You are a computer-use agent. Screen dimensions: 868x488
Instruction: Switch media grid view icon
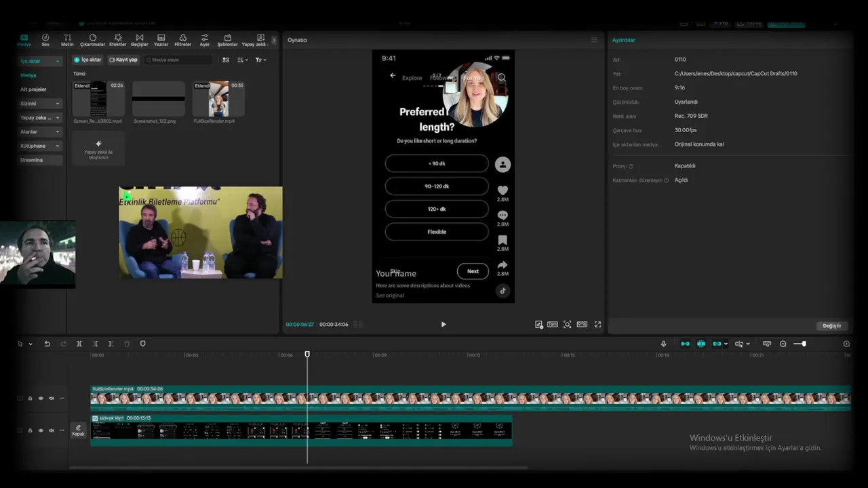pos(226,60)
